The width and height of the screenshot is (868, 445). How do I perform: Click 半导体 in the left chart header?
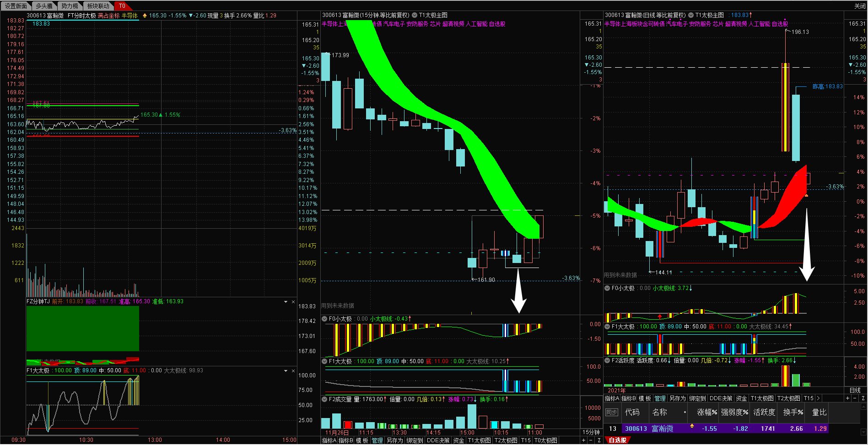click(x=129, y=16)
